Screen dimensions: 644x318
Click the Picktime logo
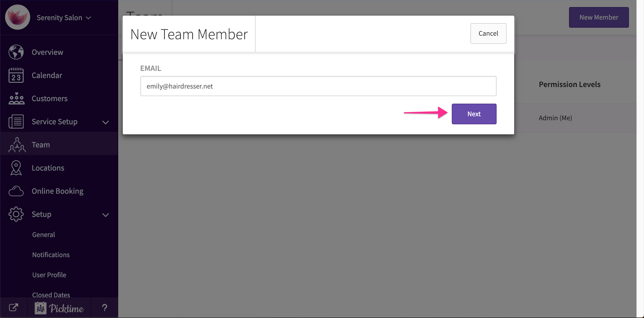tap(59, 308)
